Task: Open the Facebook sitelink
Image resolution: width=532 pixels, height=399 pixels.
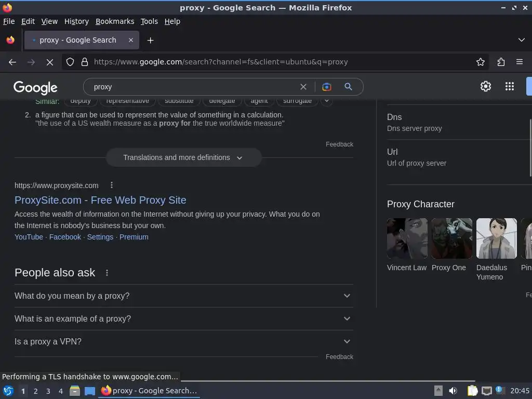Action: click(65, 237)
